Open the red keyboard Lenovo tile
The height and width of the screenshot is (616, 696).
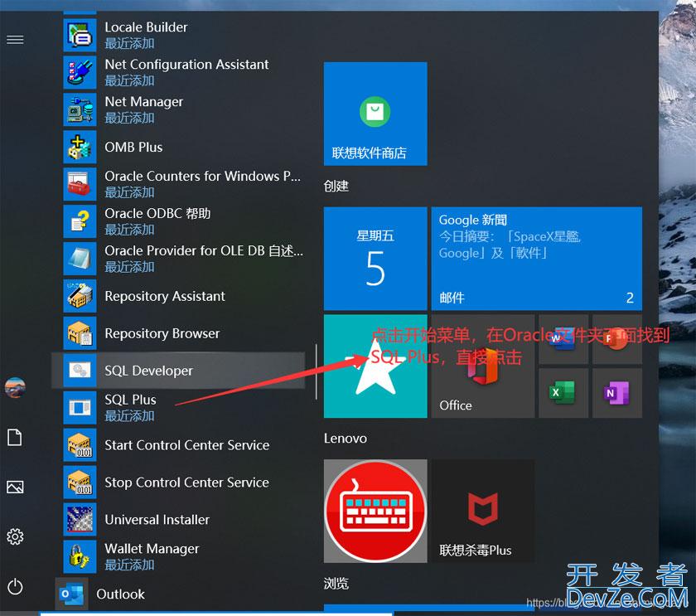(375, 512)
